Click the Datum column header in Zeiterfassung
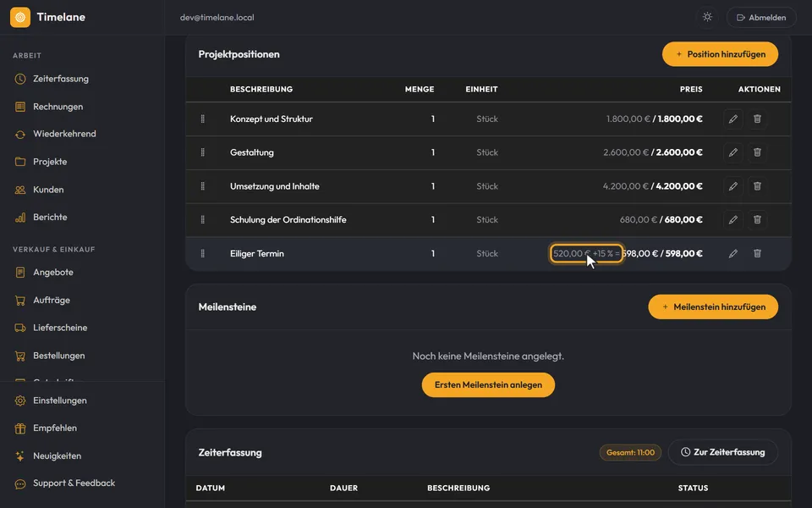 211,489
